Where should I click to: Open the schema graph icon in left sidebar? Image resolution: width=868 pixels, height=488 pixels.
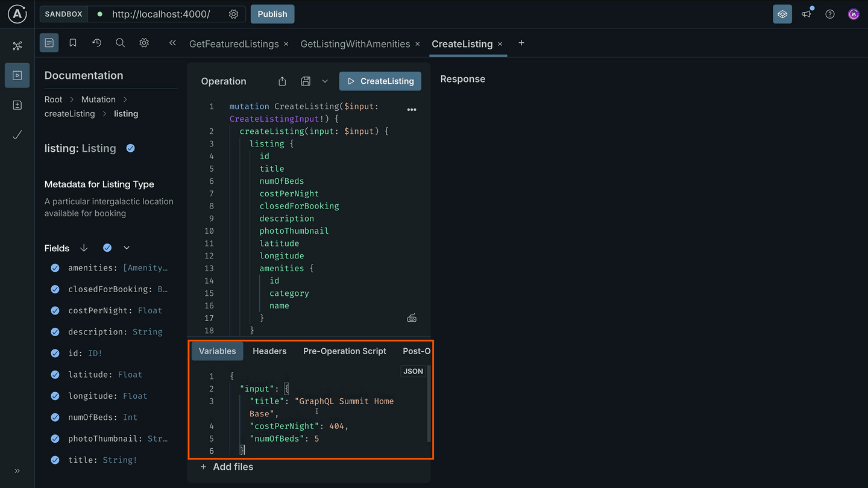point(17,45)
